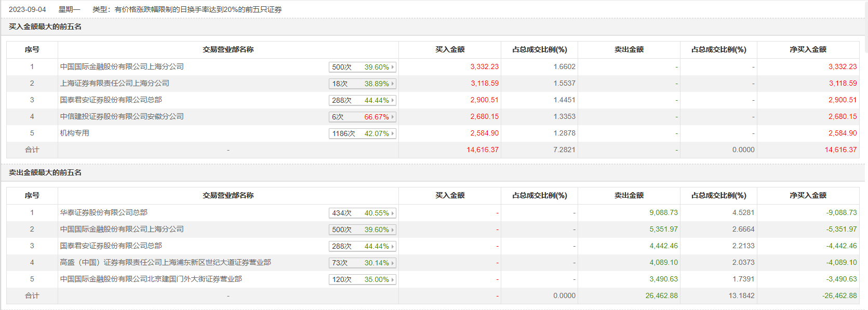Open 上海证券有限责任公司上海分公司 link
868x310 pixels.
point(114,83)
